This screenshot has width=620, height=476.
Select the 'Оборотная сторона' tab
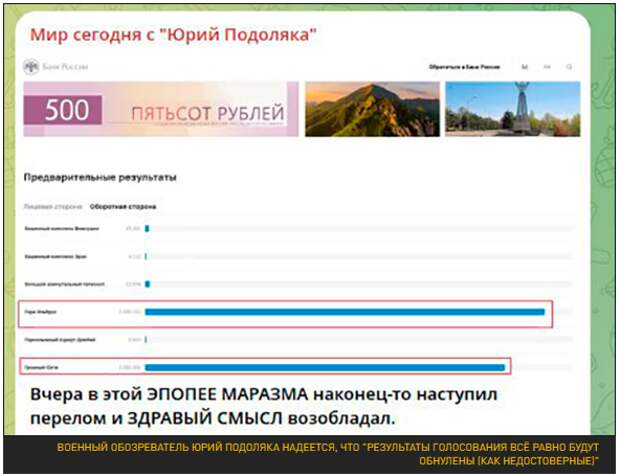point(122,206)
